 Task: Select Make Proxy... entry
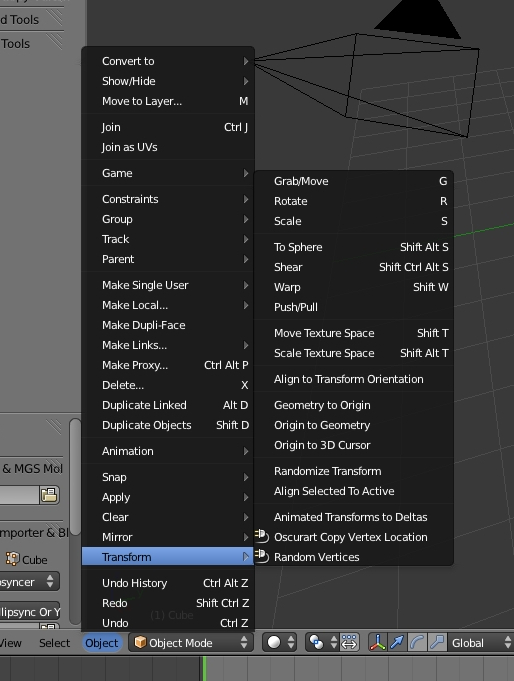(168, 365)
